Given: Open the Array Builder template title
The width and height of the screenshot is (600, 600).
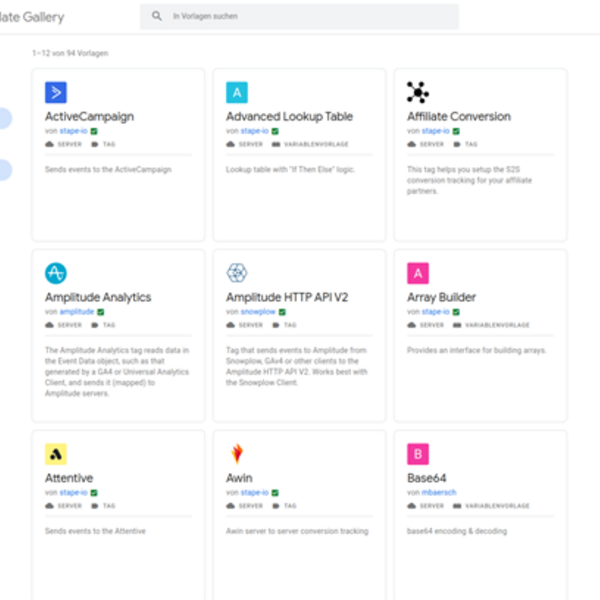Looking at the screenshot, I should (441, 297).
